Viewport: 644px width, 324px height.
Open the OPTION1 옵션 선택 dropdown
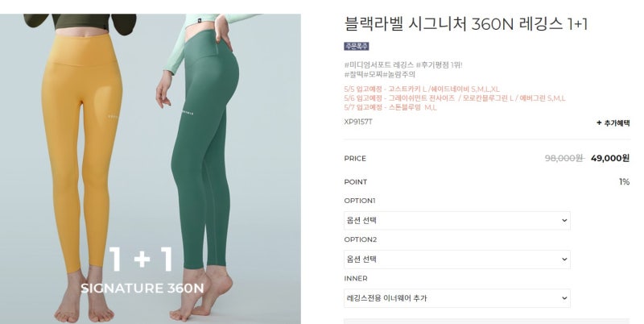456,220
